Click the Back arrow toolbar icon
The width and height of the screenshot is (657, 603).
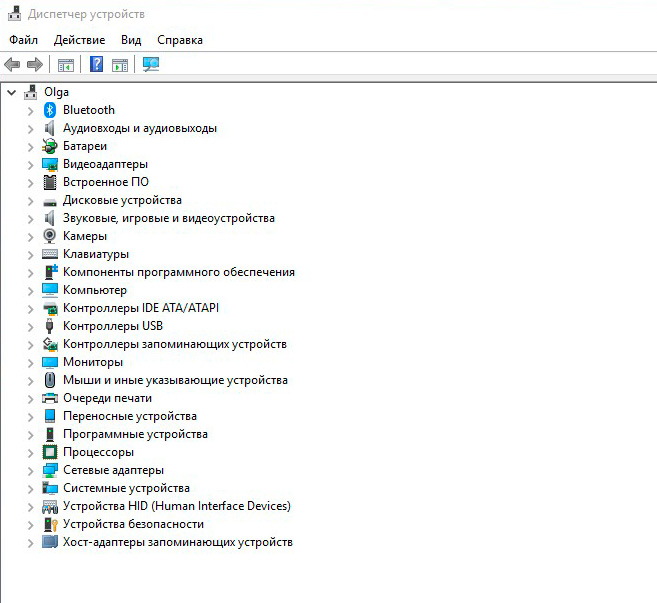point(12,65)
